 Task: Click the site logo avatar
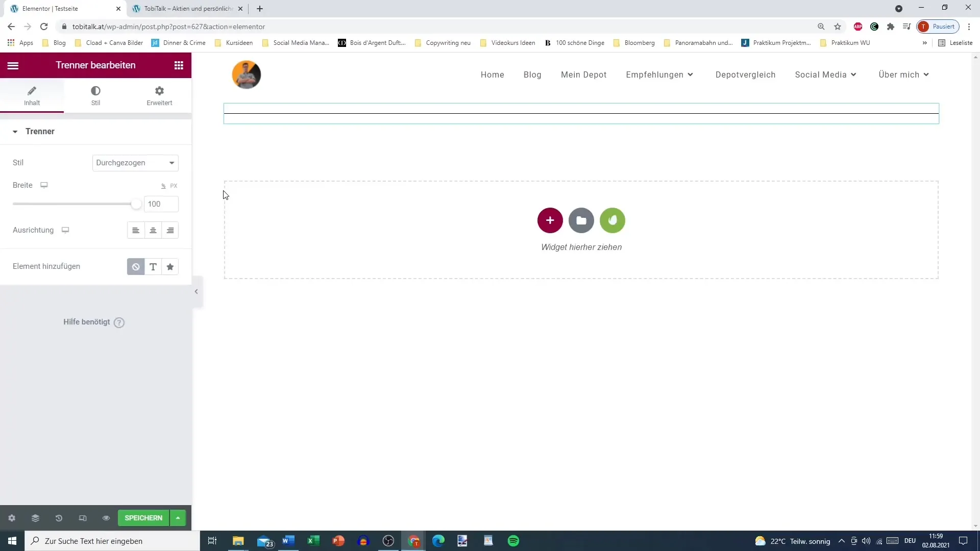tap(247, 74)
